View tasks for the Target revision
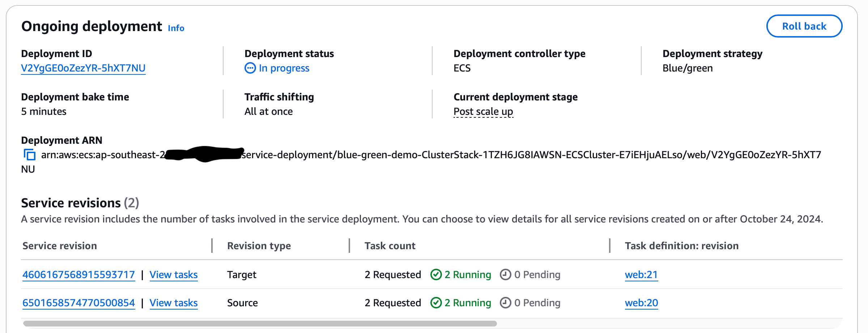868x333 pixels. [174, 274]
